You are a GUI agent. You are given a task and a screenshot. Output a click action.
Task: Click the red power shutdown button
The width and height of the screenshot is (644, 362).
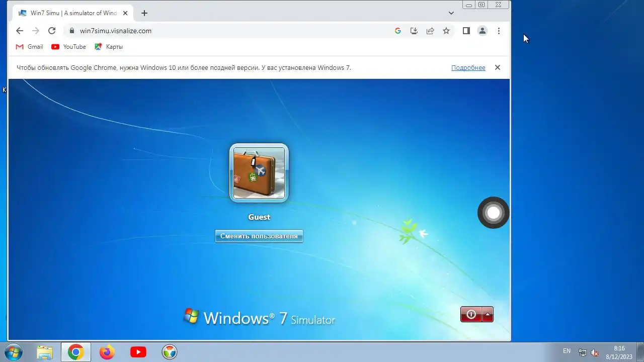(x=471, y=314)
